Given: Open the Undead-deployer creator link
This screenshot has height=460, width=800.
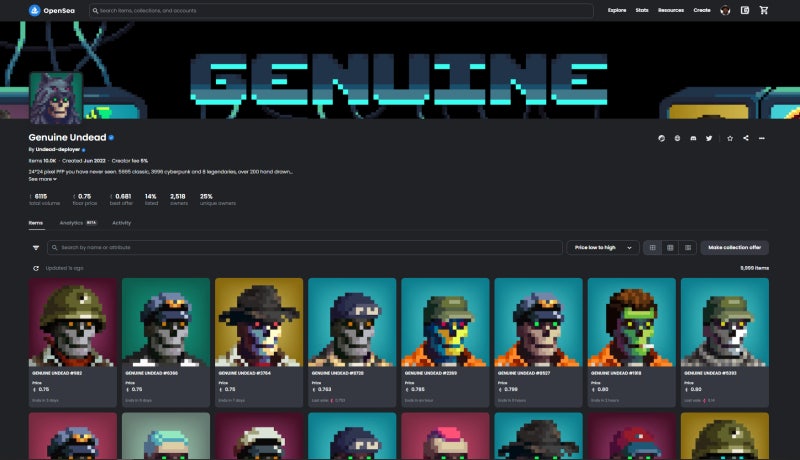Looking at the screenshot, I should click(58, 149).
